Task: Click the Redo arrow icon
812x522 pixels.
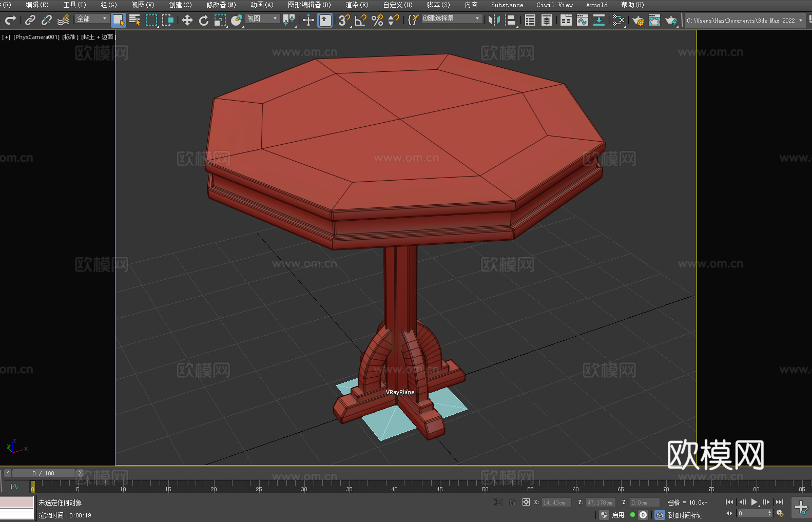Action: (x=10, y=20)
